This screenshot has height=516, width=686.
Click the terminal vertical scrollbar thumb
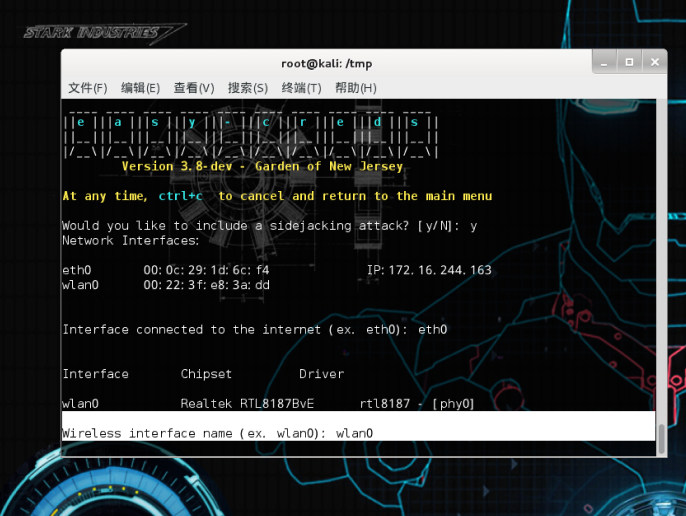pos(662,439)
